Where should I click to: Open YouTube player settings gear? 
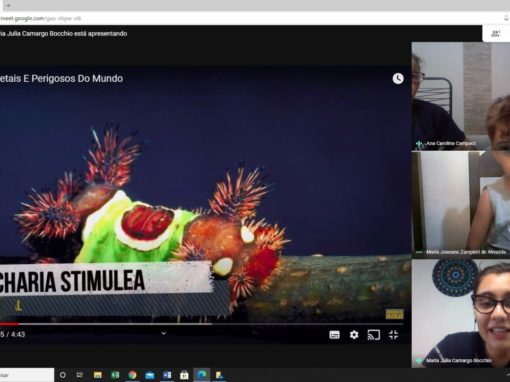pos(354,335)
